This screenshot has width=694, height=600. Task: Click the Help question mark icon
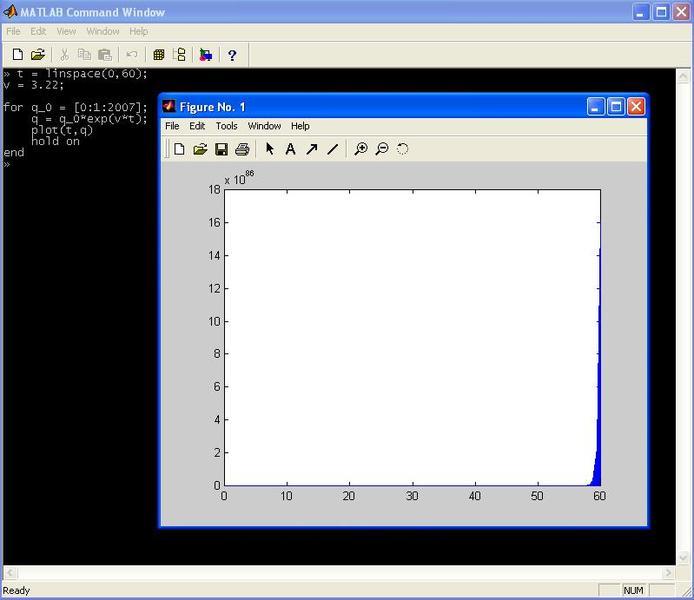[232, 55]
